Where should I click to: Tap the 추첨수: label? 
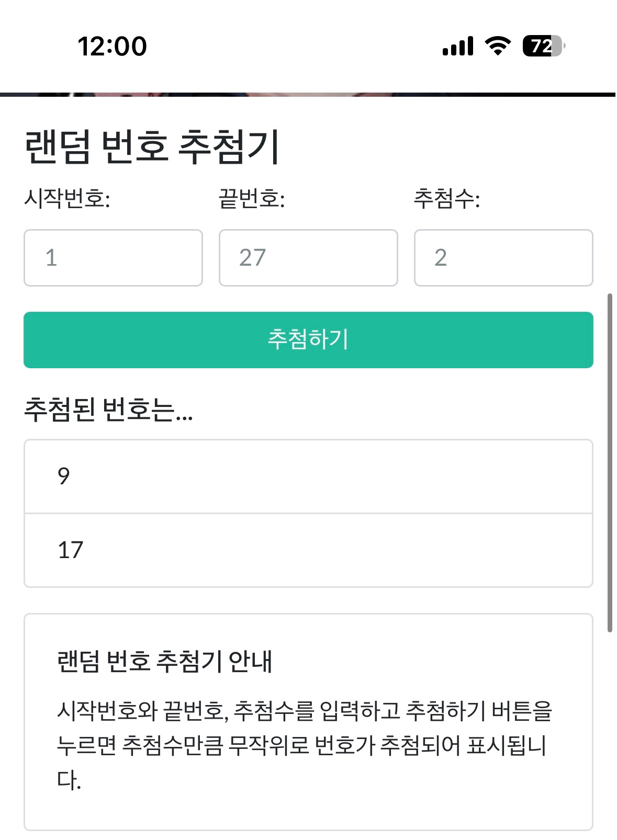[x=446, y=199]
